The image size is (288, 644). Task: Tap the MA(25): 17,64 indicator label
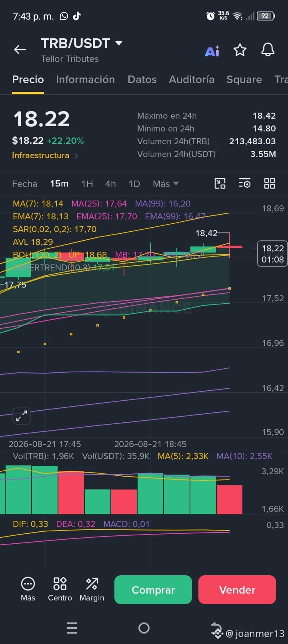tap(99, 204)
